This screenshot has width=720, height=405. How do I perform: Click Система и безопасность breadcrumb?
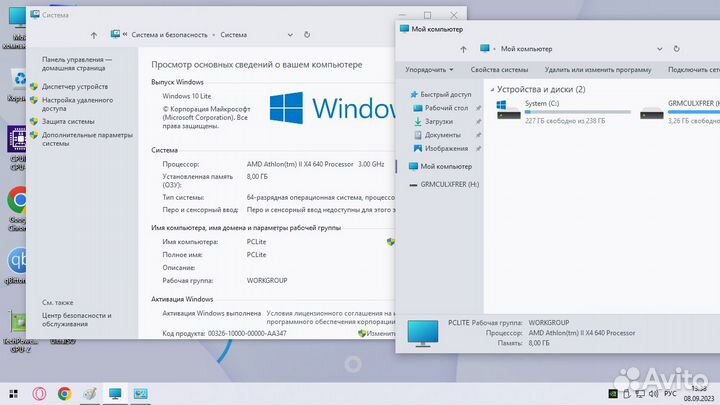[169, 35]
